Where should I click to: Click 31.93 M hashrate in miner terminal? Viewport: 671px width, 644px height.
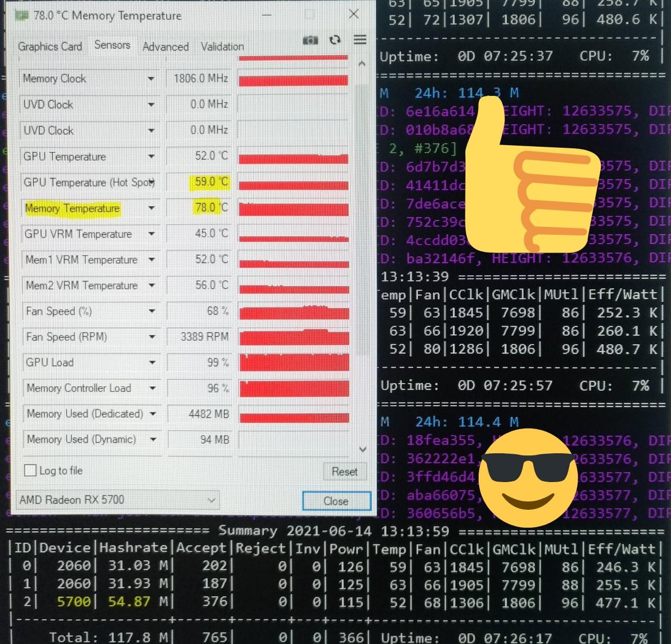point(138,584)
